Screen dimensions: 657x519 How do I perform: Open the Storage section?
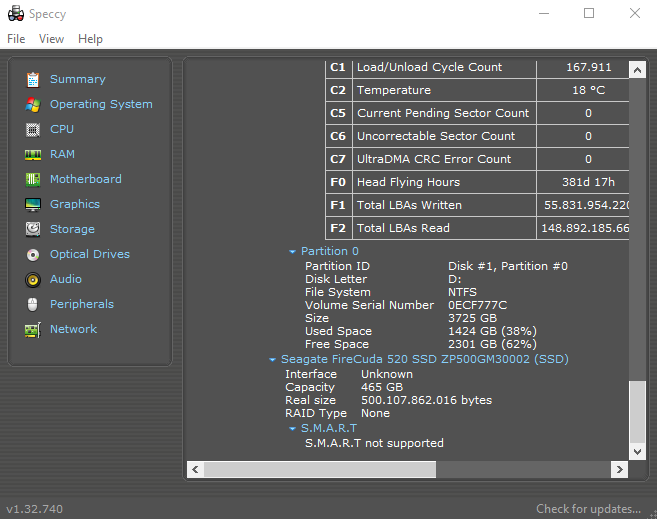(x=72, y=229)
